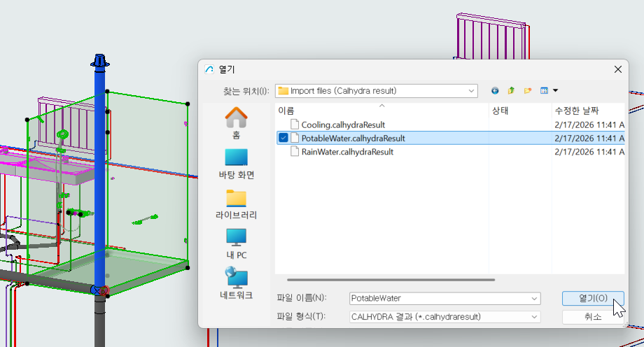Click the date of Cooling.calhydraResult row
The image size is (644, 347).
[x=589, y=125]
